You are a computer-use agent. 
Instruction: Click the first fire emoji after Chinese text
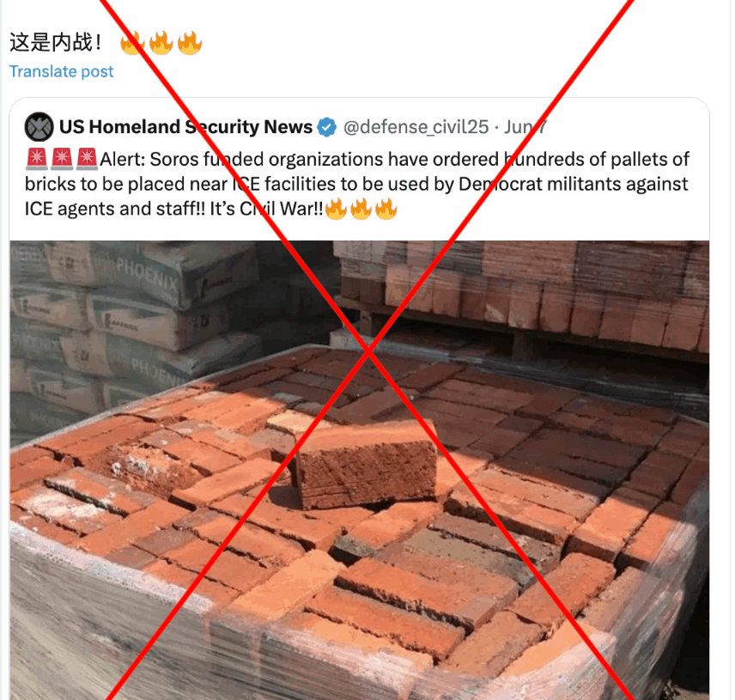(x=132, y=43)
